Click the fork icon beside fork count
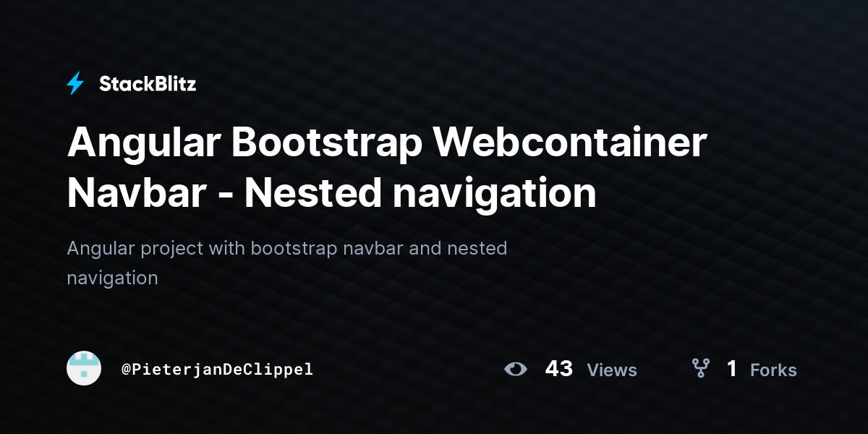 [701, 369]
